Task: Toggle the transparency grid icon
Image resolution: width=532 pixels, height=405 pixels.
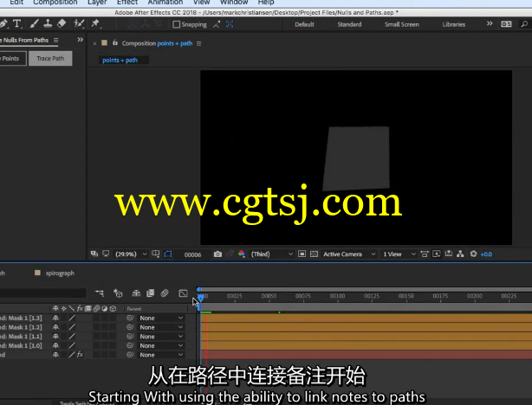Action: (315, 254)
